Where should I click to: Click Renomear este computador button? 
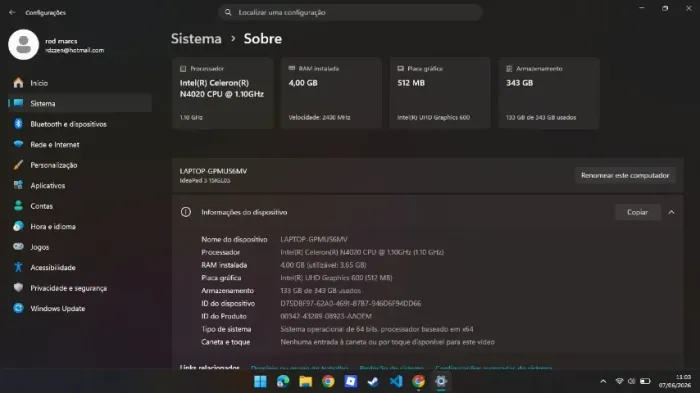coord(625,176)
